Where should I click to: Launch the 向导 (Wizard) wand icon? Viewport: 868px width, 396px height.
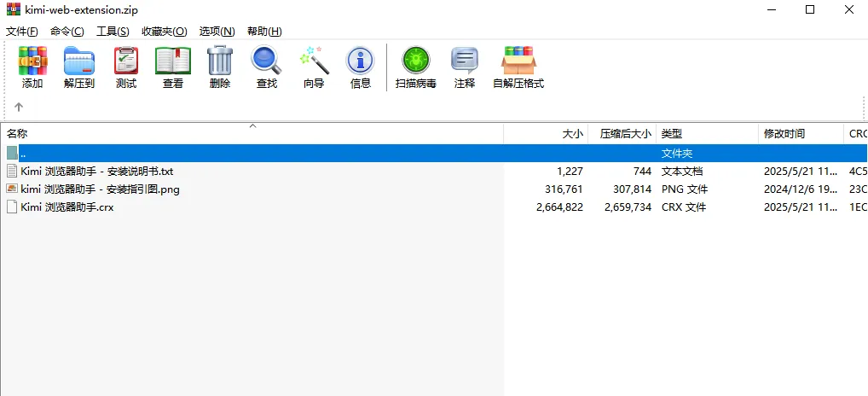(x=314, y=61)
